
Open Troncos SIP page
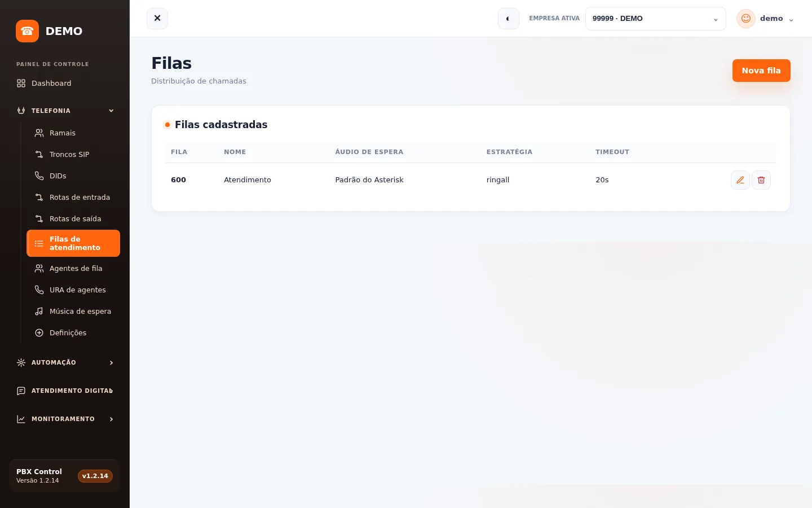click(73, 155)
